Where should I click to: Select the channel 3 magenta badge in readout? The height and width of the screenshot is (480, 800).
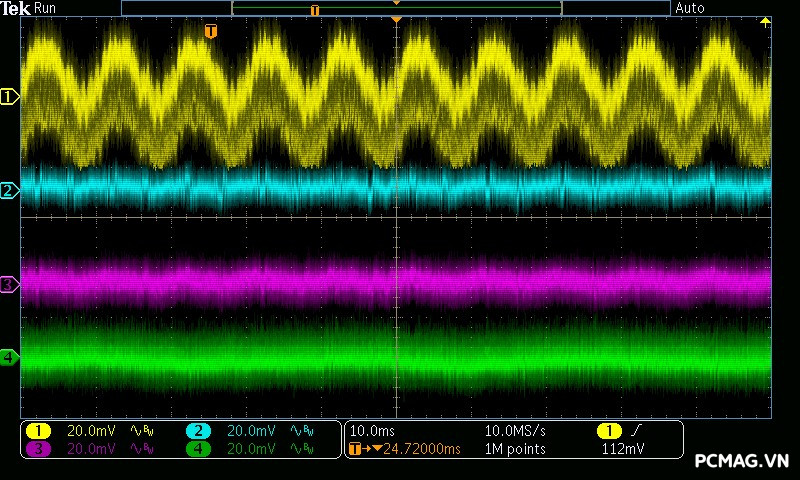[38, 449]
